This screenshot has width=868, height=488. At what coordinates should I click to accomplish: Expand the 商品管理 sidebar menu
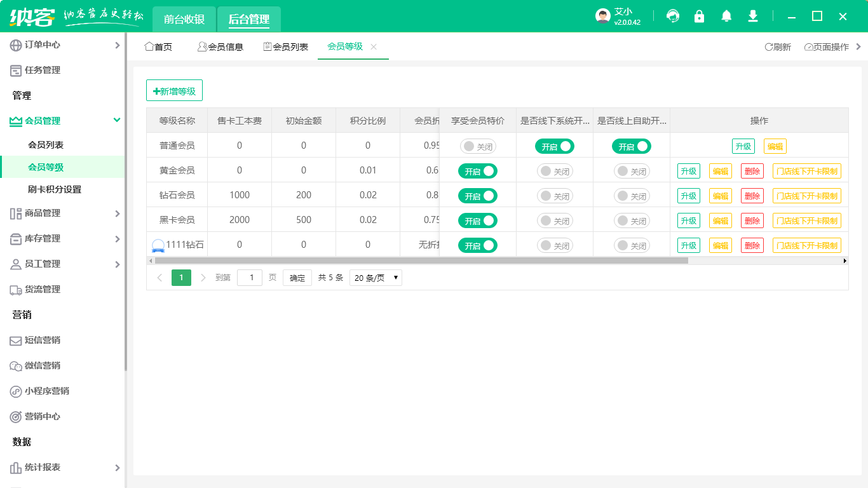pos(64,213)
